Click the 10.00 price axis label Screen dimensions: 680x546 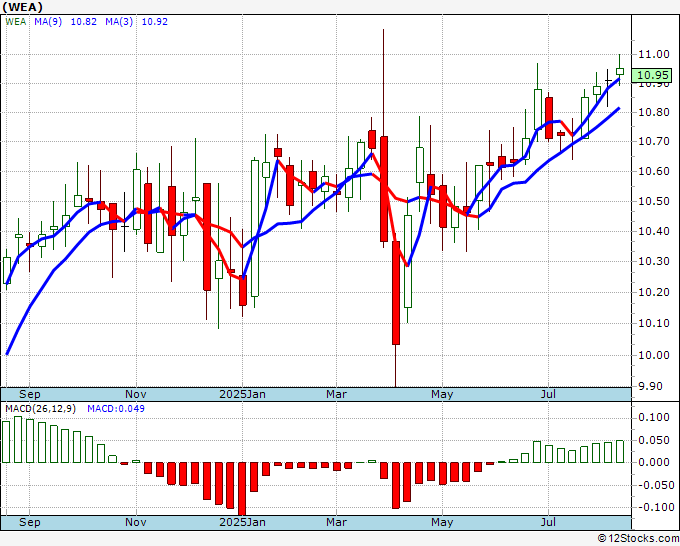pyautogui.click(x=654, y=355)
